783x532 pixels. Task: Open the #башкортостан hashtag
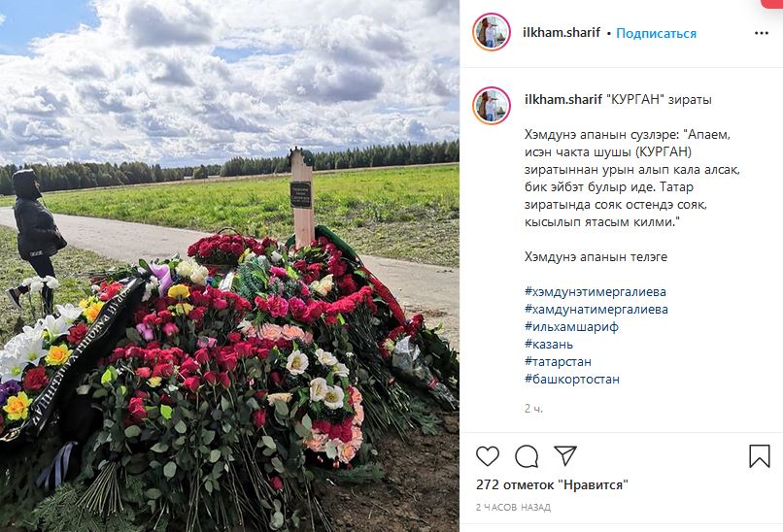click(572, 379)
